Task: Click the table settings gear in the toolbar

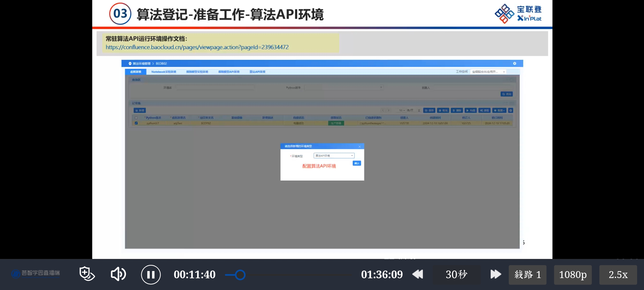Action: coord(511,110)
